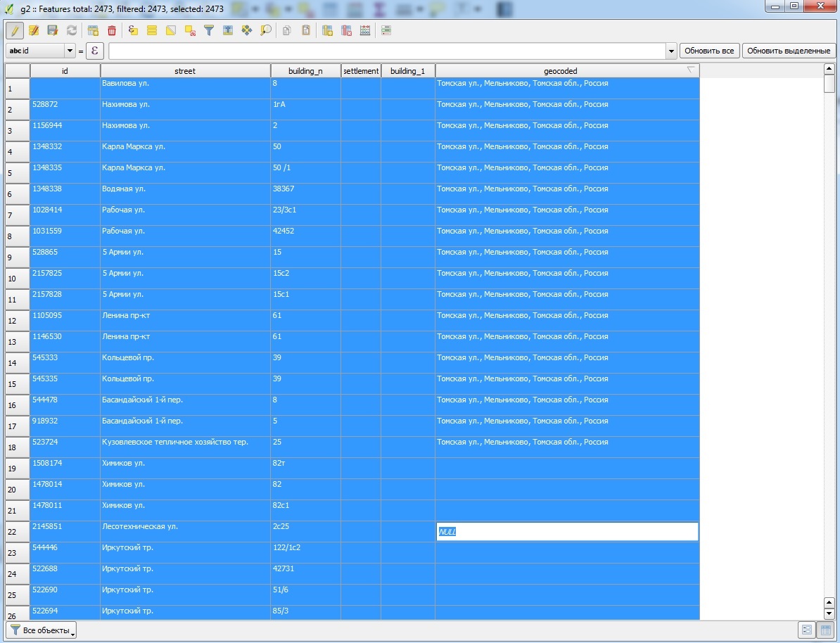The width and height of the screenshot is (840, 643).
Task: Click id cell '545335'
Action: point(65,383)
